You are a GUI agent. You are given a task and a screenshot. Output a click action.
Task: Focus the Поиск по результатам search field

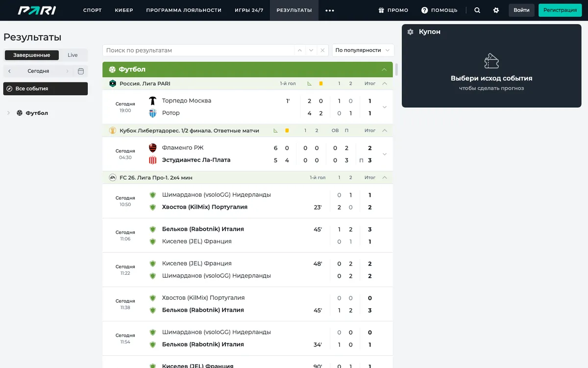tap(198, 50)
